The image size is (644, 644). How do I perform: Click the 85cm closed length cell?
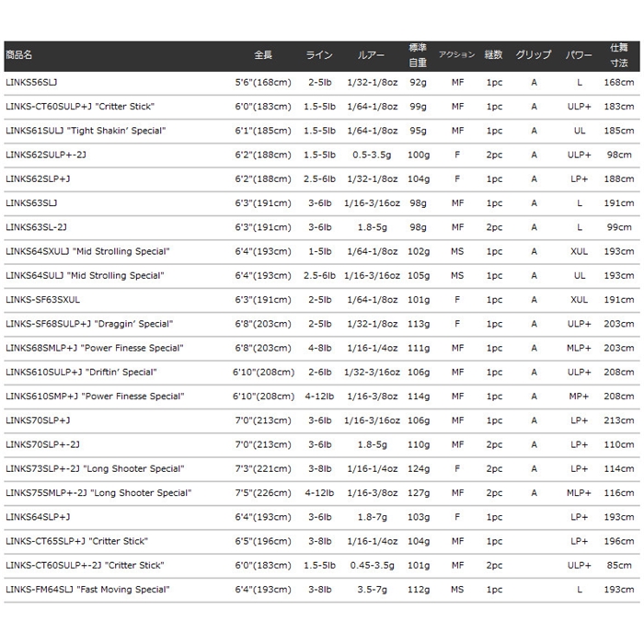619,566
